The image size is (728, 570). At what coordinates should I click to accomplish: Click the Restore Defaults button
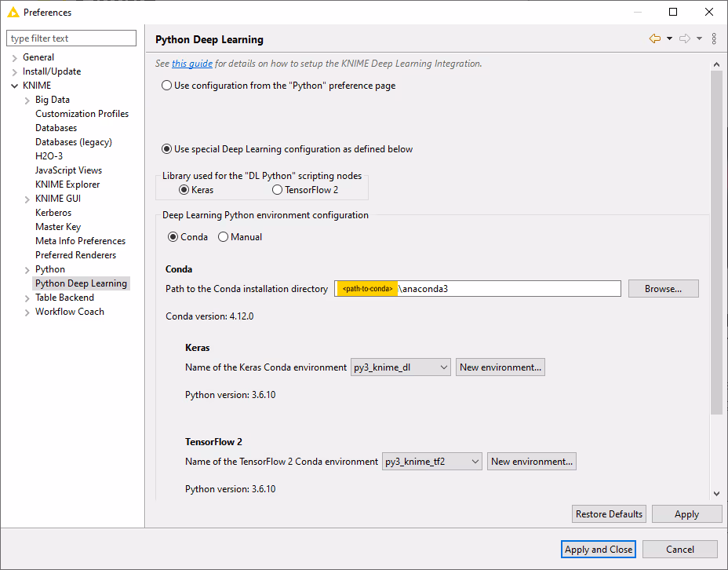pos(609,514)
